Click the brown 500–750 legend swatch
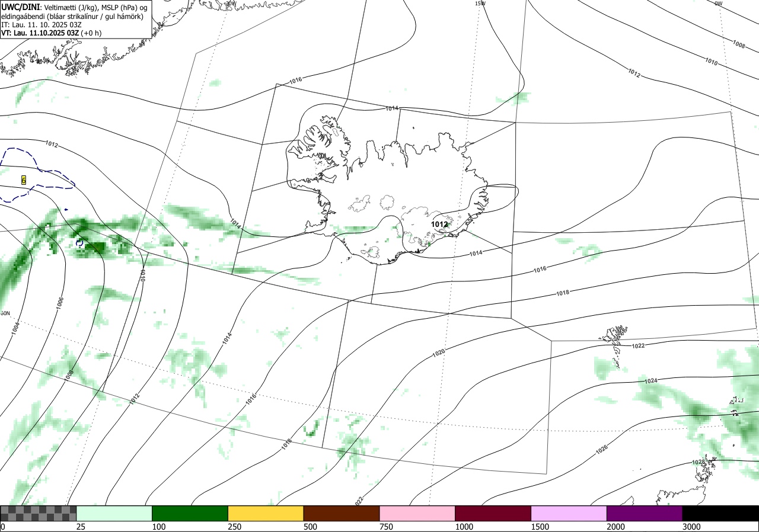This screenshot has width=759, height=532. [342, 513]
